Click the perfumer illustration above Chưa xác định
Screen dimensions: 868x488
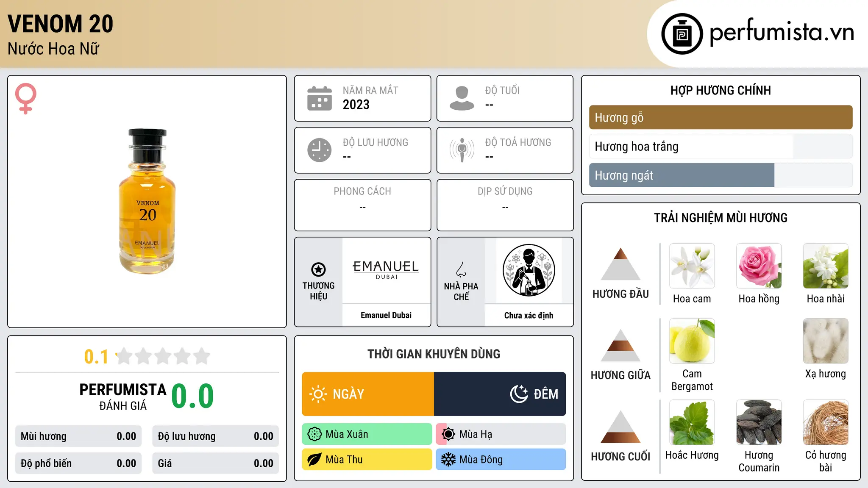pyautogui.click(x=529, y=270)
